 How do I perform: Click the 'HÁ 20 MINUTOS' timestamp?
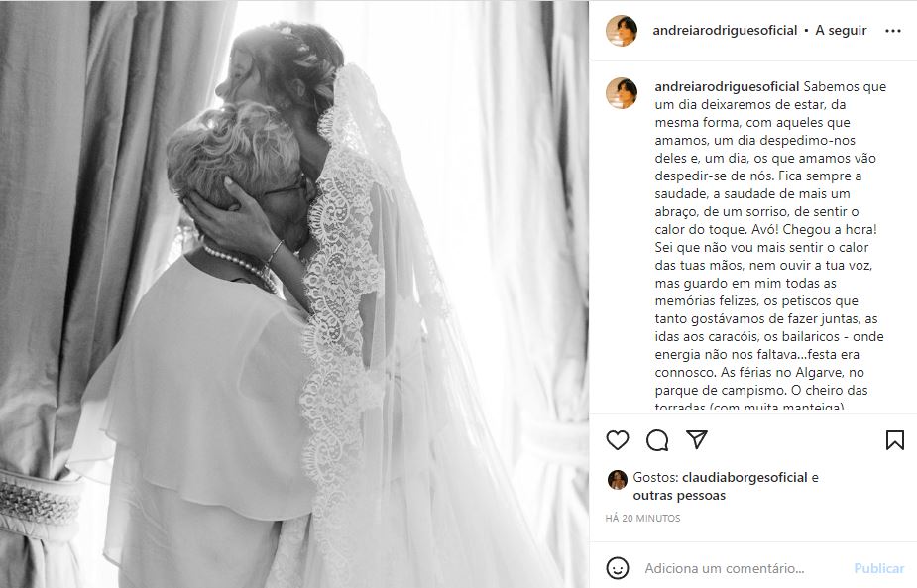642,518
